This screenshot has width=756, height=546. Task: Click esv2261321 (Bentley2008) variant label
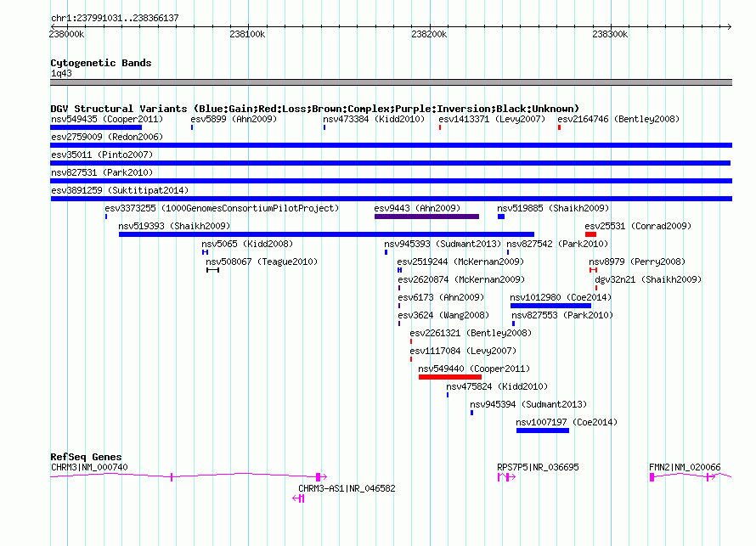pyautogui.click(x=471, y=333)
